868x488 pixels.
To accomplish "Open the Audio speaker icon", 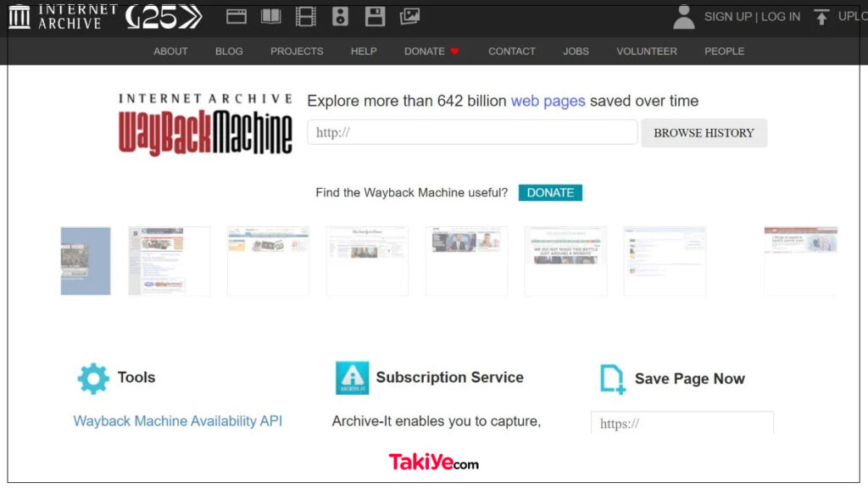I will coord(340,17).
